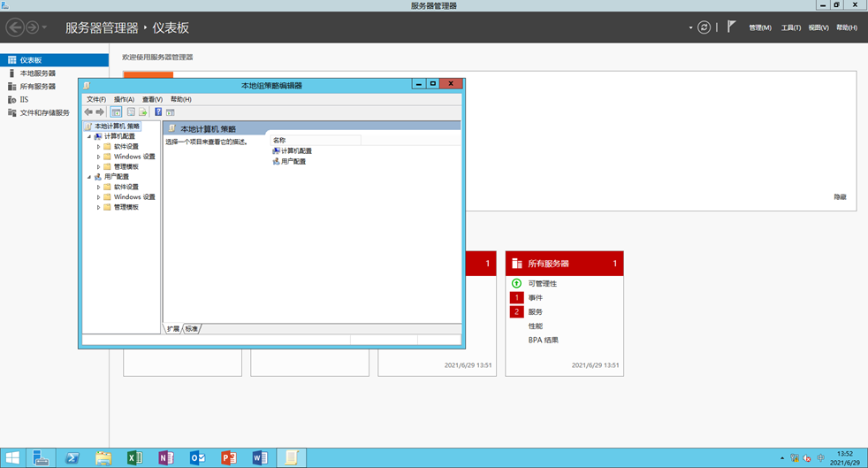Launch PowerShell from the taskbar
The image size is (868, 468).
[72, 457]
